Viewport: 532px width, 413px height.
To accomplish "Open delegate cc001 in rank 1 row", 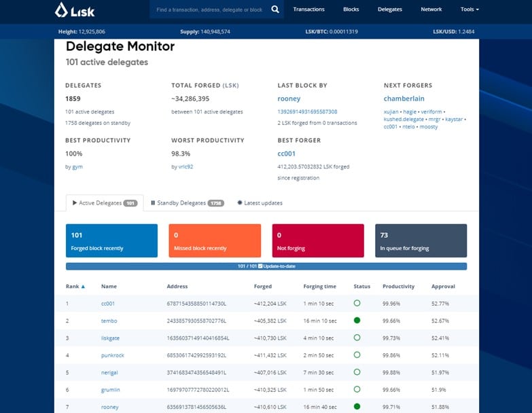I will [x=108, y=304].
